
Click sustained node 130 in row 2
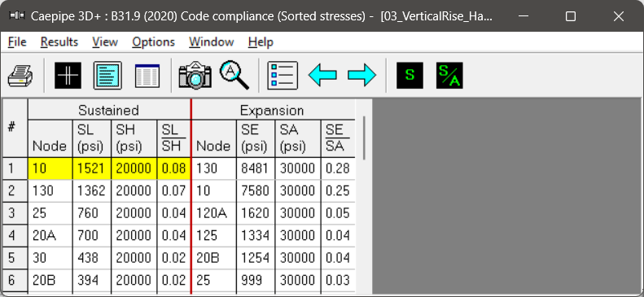point(50,190)
